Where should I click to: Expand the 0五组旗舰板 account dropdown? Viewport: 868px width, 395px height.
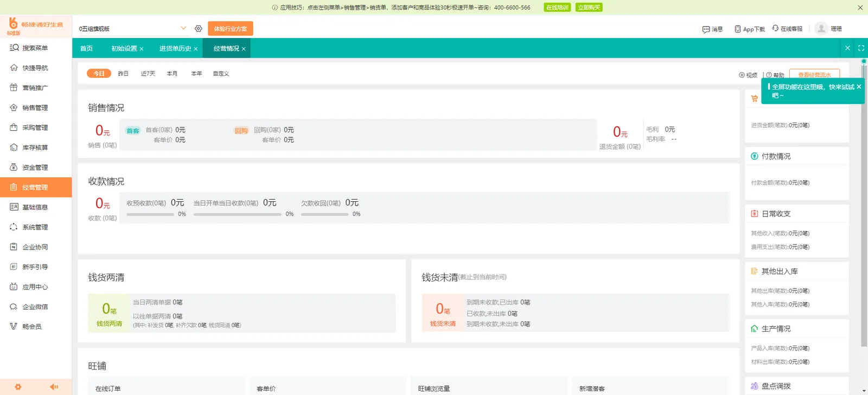183,28
